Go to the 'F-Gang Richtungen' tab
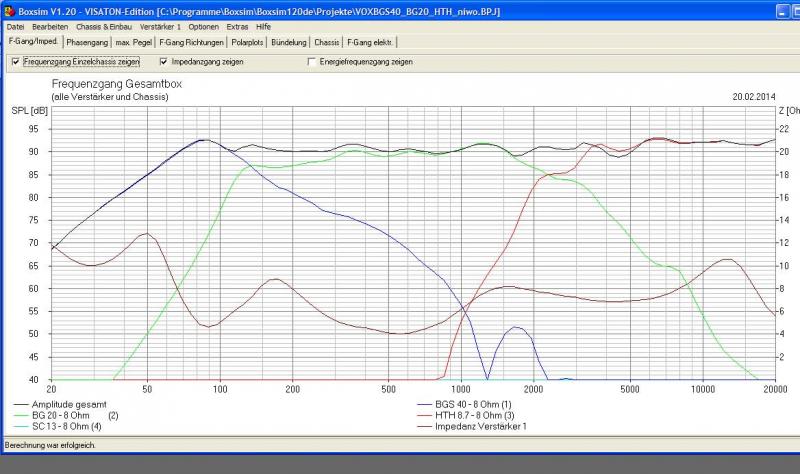This screenshot has width=800, height=474. point(190,43)
